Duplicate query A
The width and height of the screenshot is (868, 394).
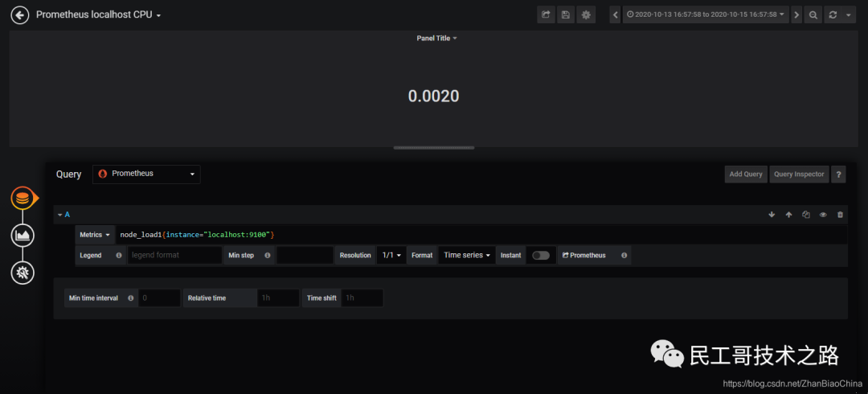click(x=806, y=215)
